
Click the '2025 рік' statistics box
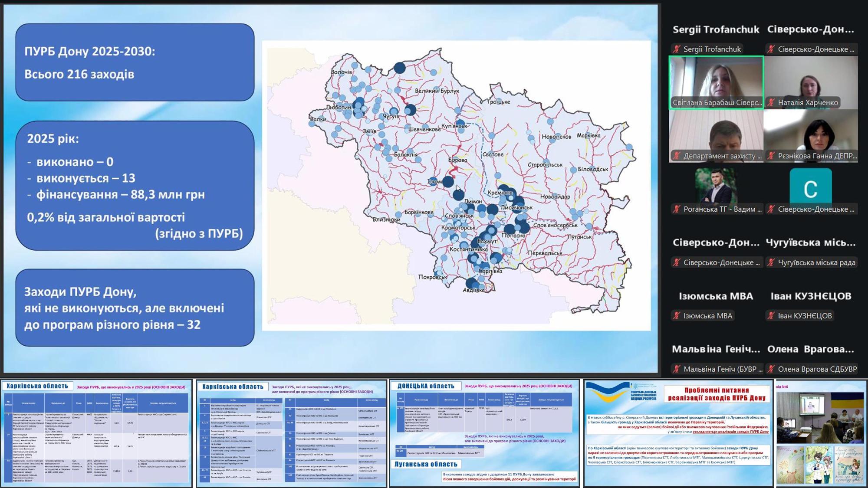135,186
